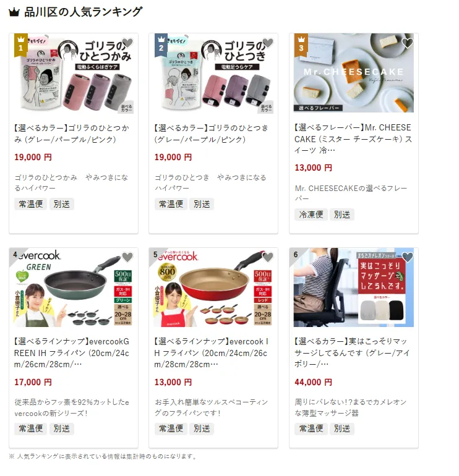This screenshot has width=459, height=476.
Task: Toggle heart on rank 2 ゴリラのひとつき item
Action: [268, 43]
